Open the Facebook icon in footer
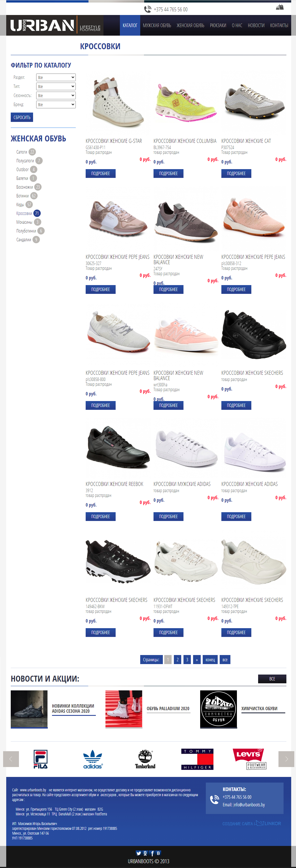 (x=152, y=853)
